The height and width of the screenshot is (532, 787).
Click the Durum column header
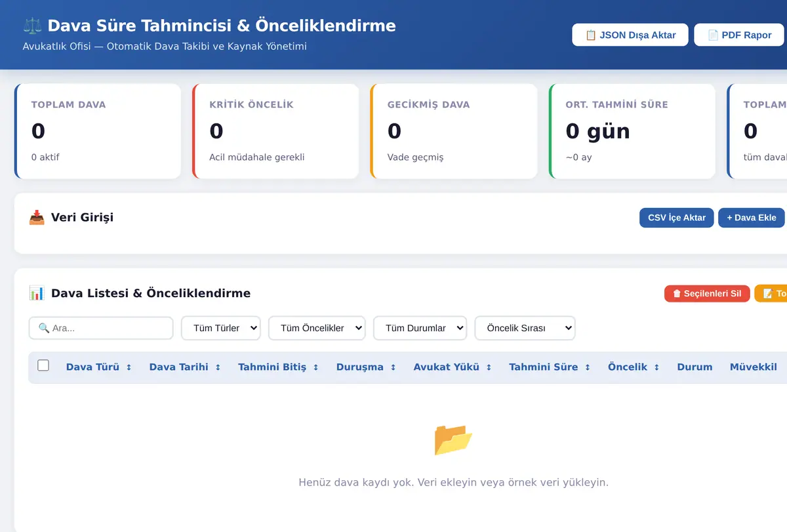point(695,367)
